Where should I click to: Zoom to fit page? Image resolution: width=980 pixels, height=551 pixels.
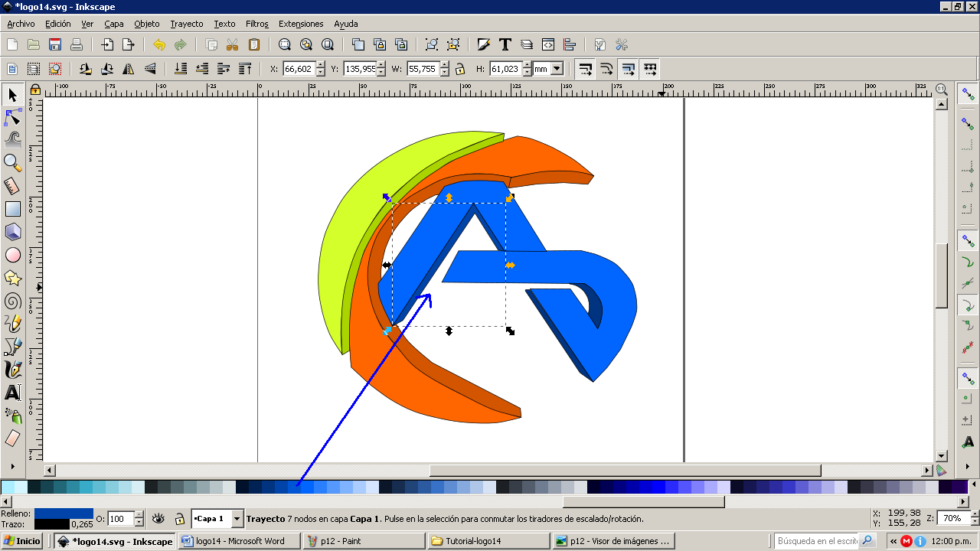(x=328, y=44)
